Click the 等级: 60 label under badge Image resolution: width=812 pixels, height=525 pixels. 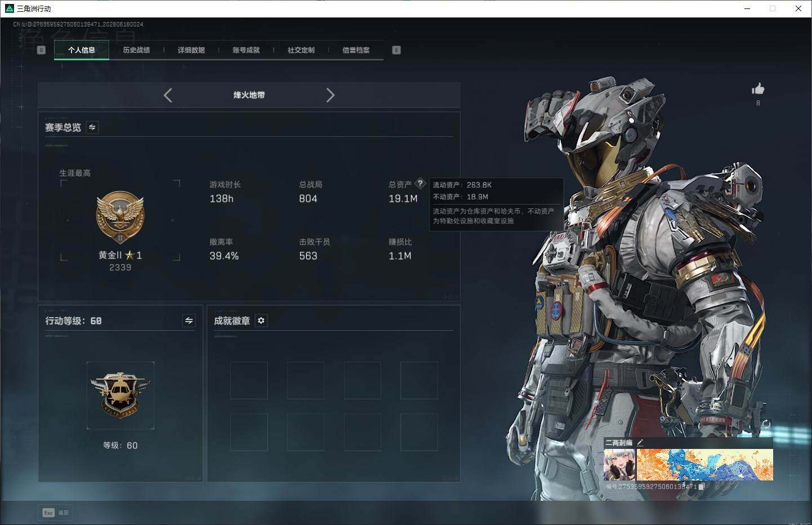(120, 446)
